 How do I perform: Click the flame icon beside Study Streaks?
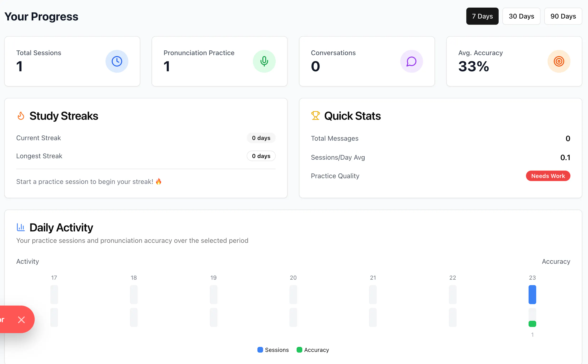point(21,116)
